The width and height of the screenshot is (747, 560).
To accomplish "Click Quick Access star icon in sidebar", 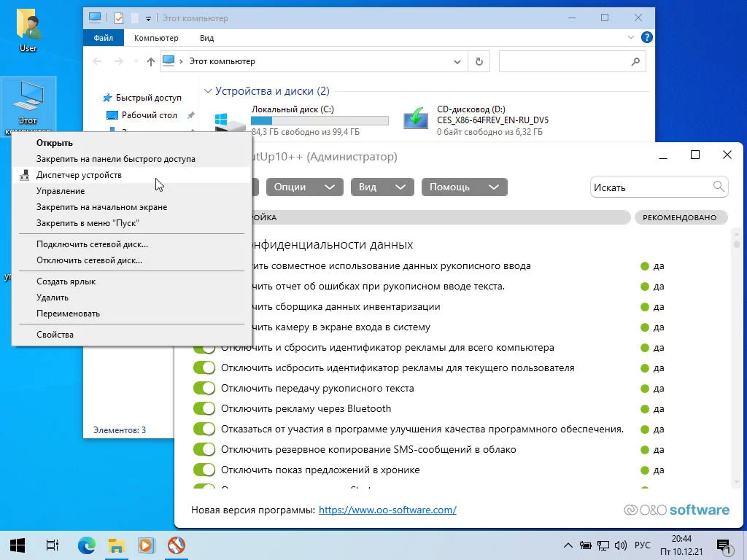I will coord(108,98).
